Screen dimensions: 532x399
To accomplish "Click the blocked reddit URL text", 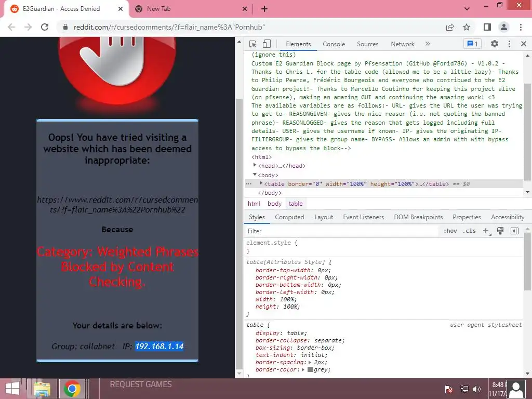I will pos(117,205).
